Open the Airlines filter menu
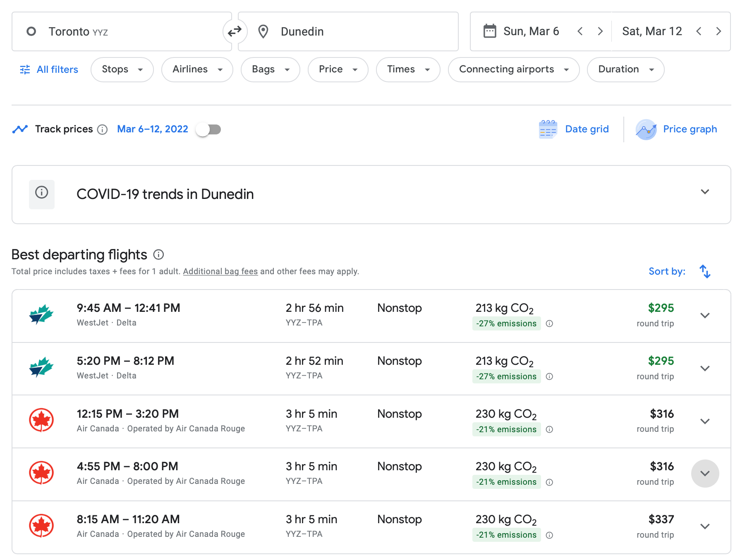Image resolution: width=752 pixels, height=560 pixels. click(x=197, y=69)
